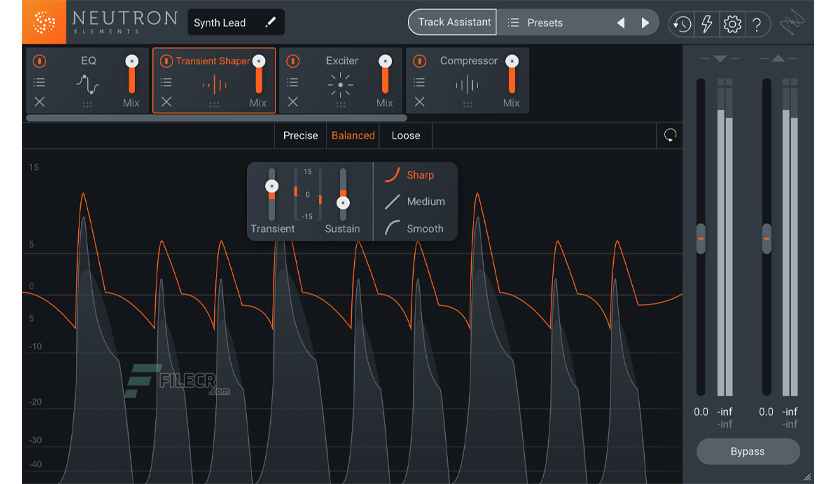
Task: Click the iZotope Neutron orange logo
Action: click(44, 22)
